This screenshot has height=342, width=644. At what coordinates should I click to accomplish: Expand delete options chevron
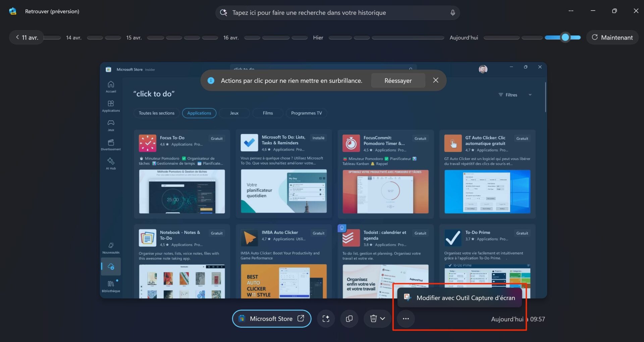383,319
